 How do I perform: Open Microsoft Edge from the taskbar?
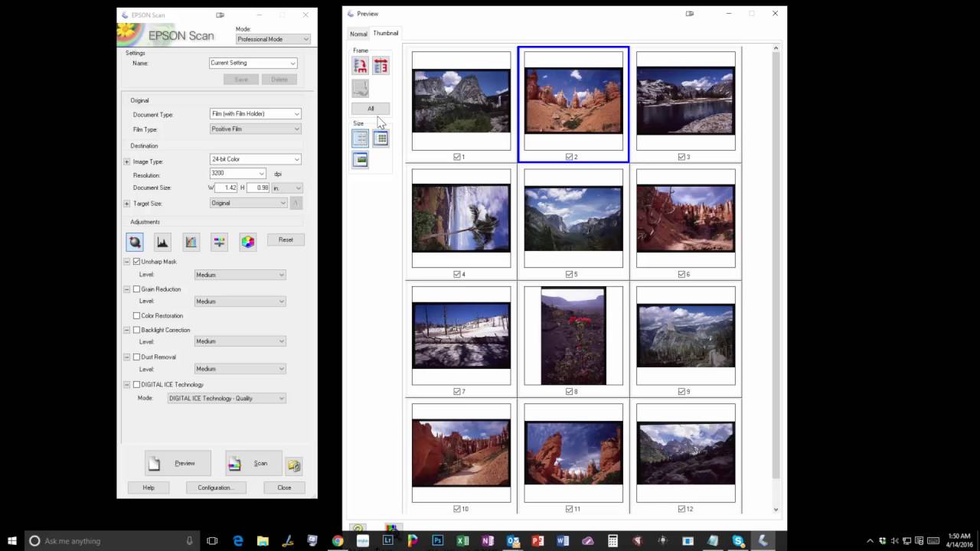click(238, 540)
